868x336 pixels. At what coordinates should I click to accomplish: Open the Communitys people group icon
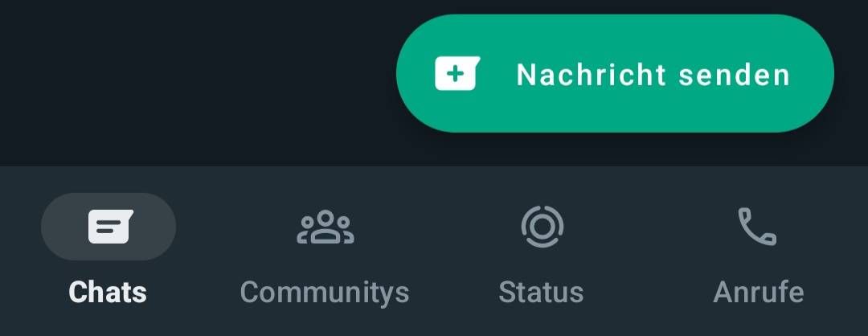325,227
